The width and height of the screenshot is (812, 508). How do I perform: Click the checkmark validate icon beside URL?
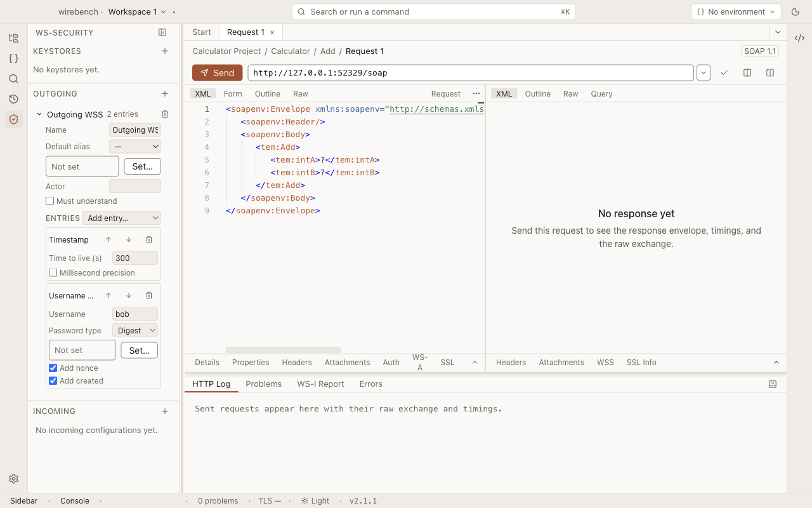pos(724,73)
